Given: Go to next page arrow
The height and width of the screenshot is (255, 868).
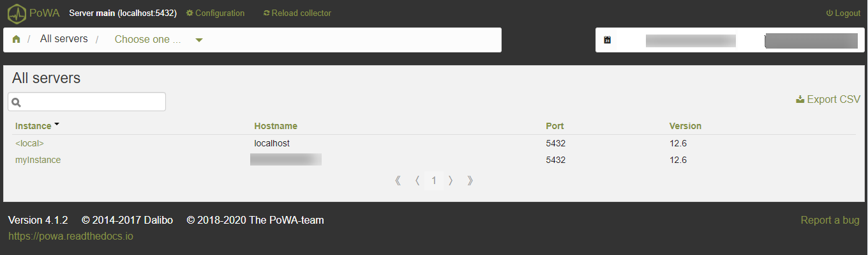Looking at the screenshot, I should point(451,181).
